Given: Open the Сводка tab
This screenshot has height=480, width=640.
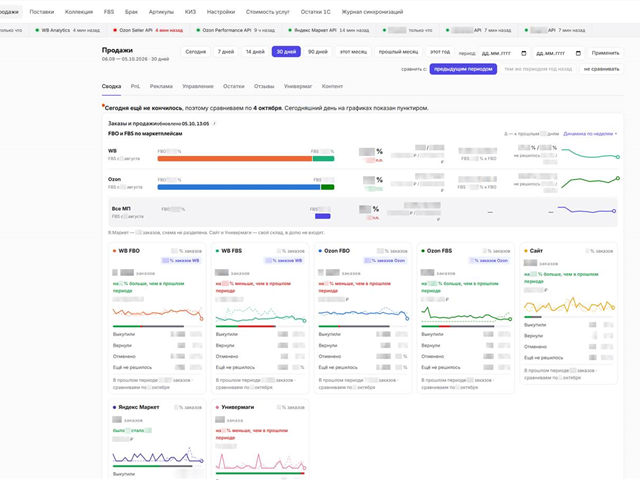Looking at the screenshot, I should click(111, 87).
